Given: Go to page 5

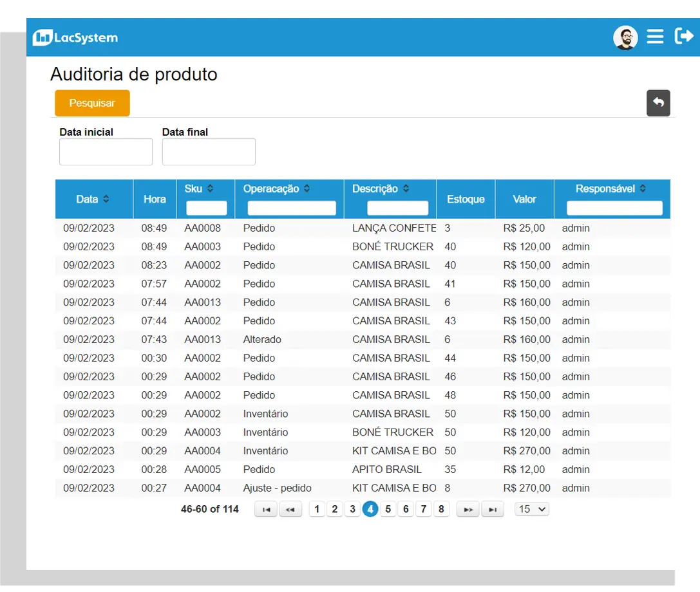Looking at the screenshot, I should [x=388, y=509].
